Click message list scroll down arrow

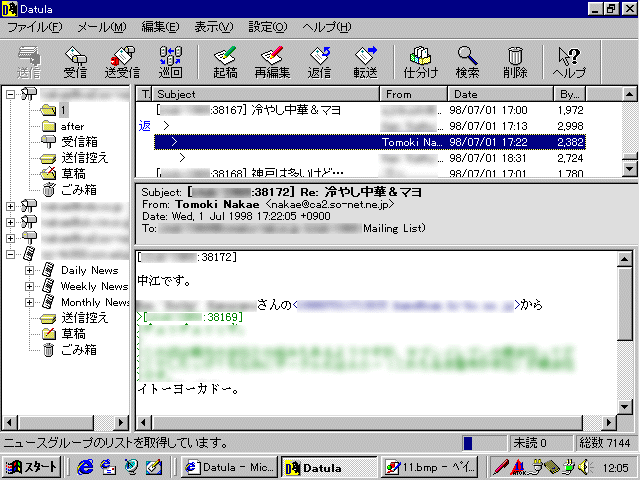(x=629, y=168)
